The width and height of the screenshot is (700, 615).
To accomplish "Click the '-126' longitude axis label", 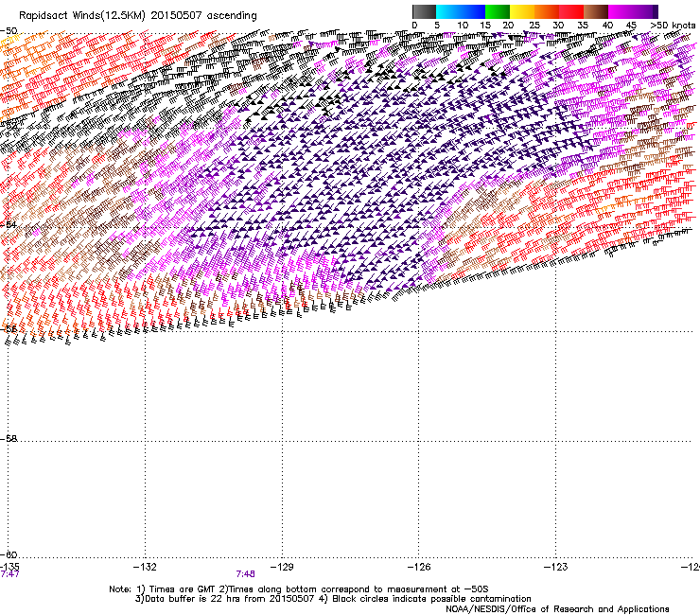I will pyautogui.click(x=419, y=567).
